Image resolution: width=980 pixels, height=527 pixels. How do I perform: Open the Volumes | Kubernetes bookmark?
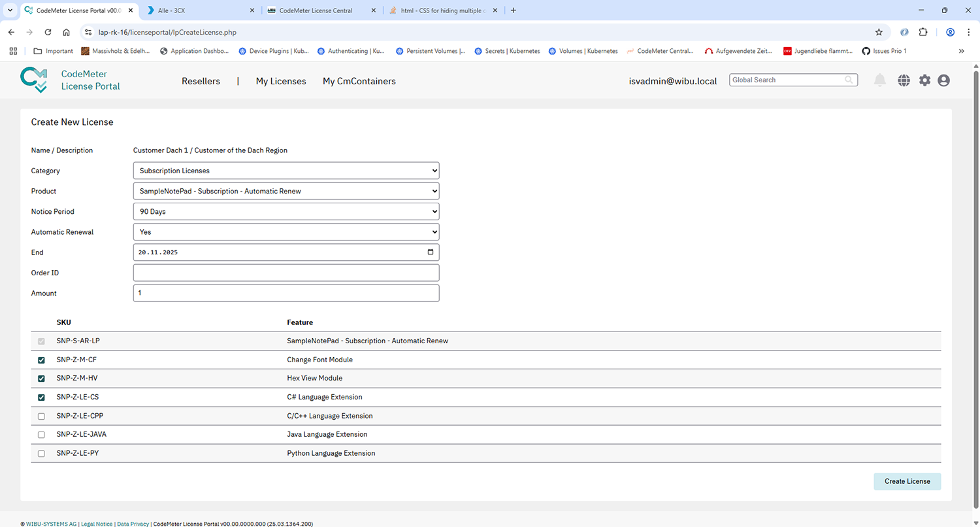click(x=583, y=51)
